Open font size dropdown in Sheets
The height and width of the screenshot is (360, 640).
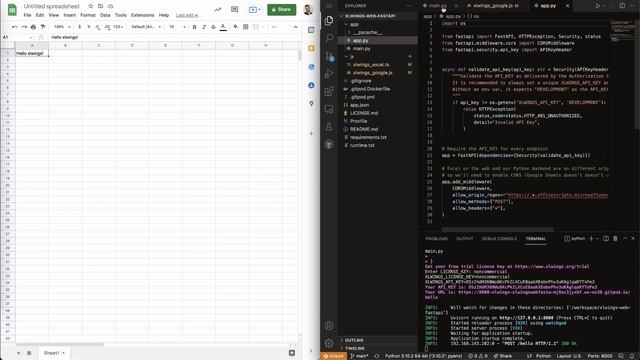177,27
